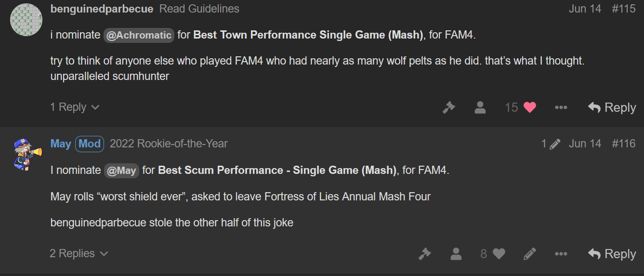Click the gavel icon on post #115
The width and height of the screenshot is (644, 276).
point(448,107)
